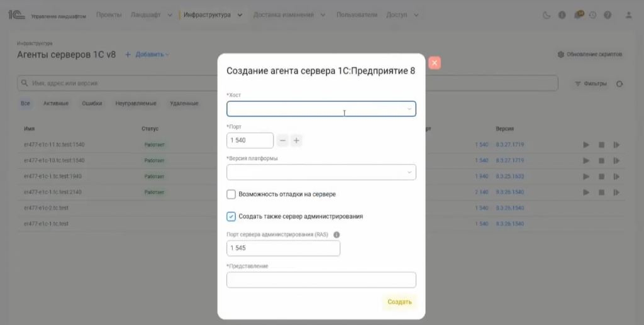Click the Представление input field

[x=321, y=280]
